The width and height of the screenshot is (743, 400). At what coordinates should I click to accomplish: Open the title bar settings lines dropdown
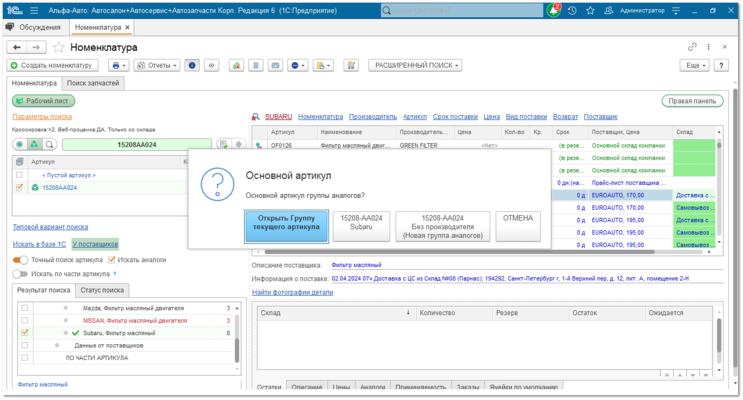[676, 10]
